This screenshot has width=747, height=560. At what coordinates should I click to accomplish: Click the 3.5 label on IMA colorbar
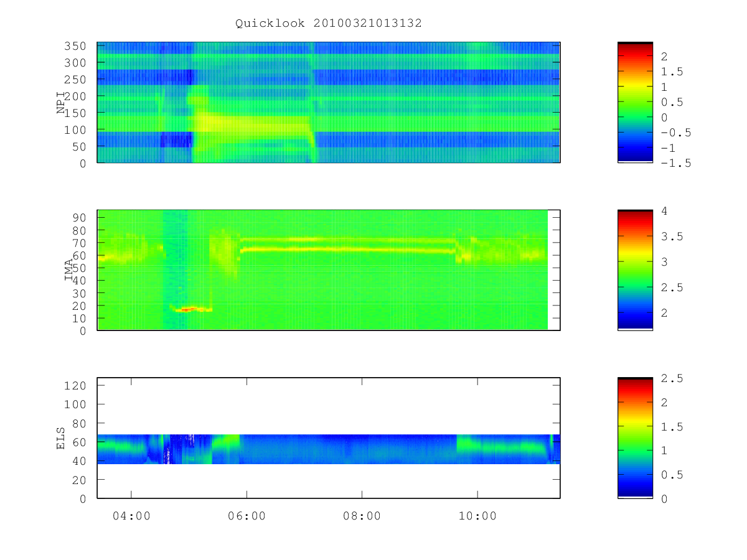672,236
